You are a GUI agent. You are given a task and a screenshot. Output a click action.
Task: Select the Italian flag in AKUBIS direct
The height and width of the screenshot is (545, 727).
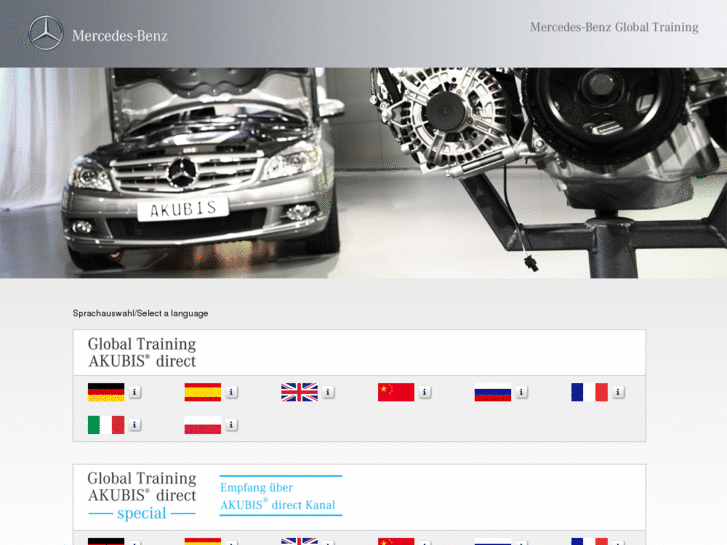tap(106, 425)
